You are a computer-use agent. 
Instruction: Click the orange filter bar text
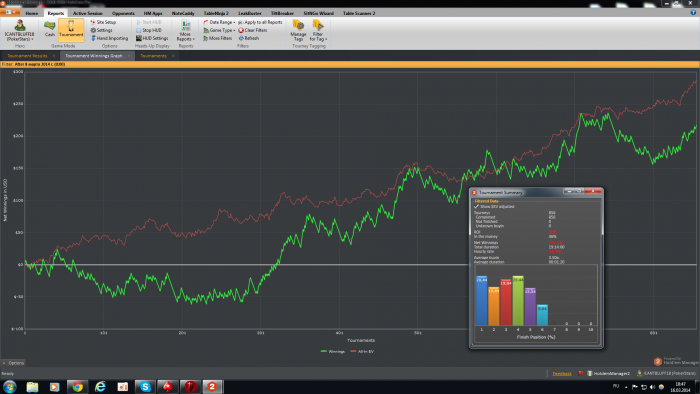(33, 64)
